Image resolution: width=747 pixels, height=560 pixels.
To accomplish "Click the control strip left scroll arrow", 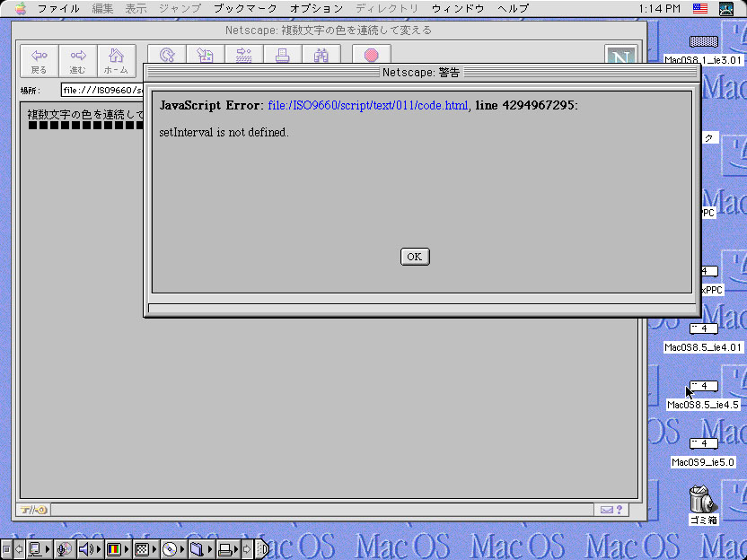I will click(19, 549).
